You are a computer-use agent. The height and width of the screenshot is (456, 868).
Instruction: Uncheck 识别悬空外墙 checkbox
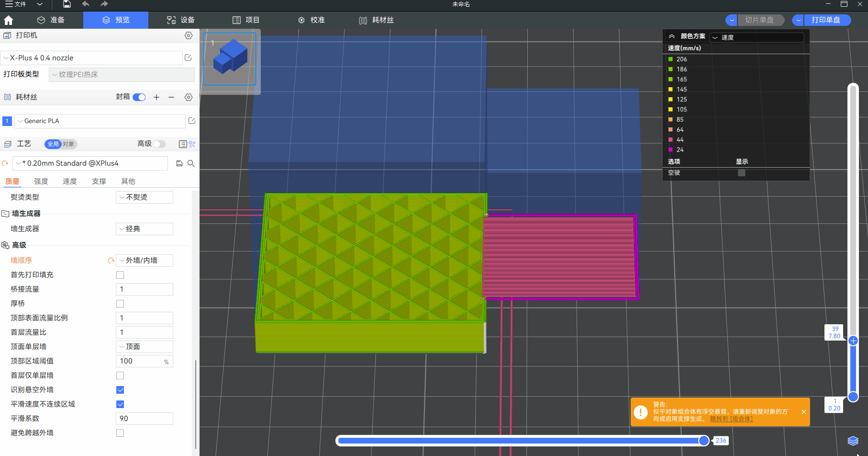[x=120, y=390]
